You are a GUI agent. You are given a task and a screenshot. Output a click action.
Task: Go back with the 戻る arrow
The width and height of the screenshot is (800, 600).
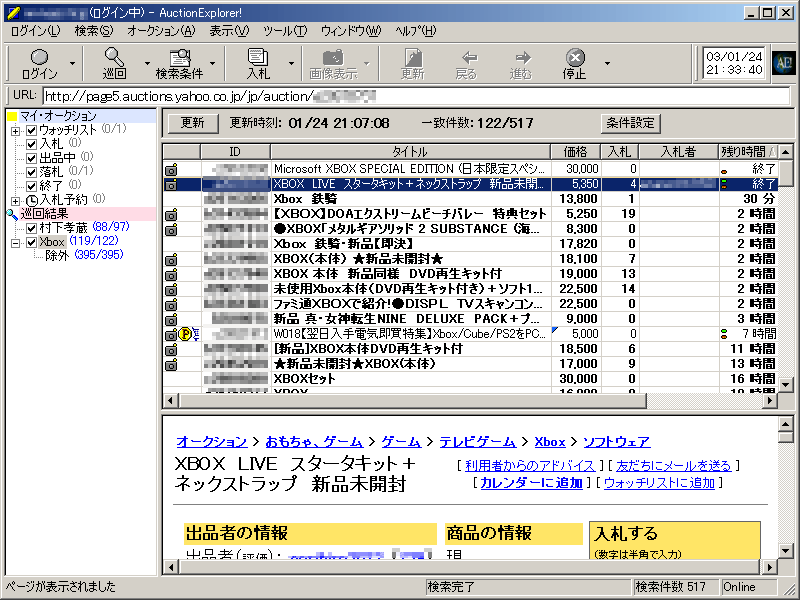pos(467,63)
